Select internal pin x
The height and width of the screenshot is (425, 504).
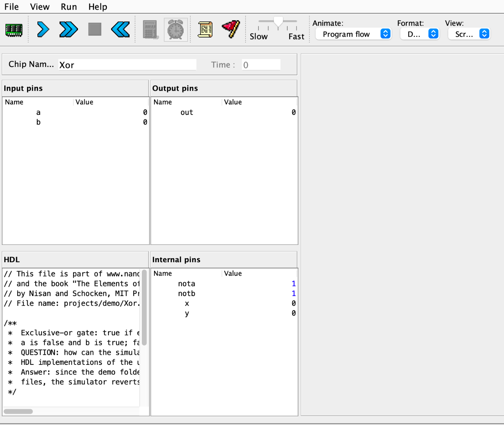pyautogui.click(x=187, y=303)
